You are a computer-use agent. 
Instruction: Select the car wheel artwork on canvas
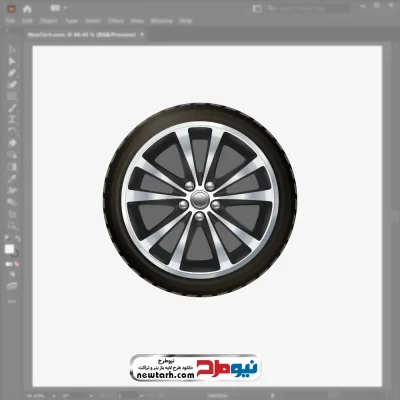[x=200, y=200]
